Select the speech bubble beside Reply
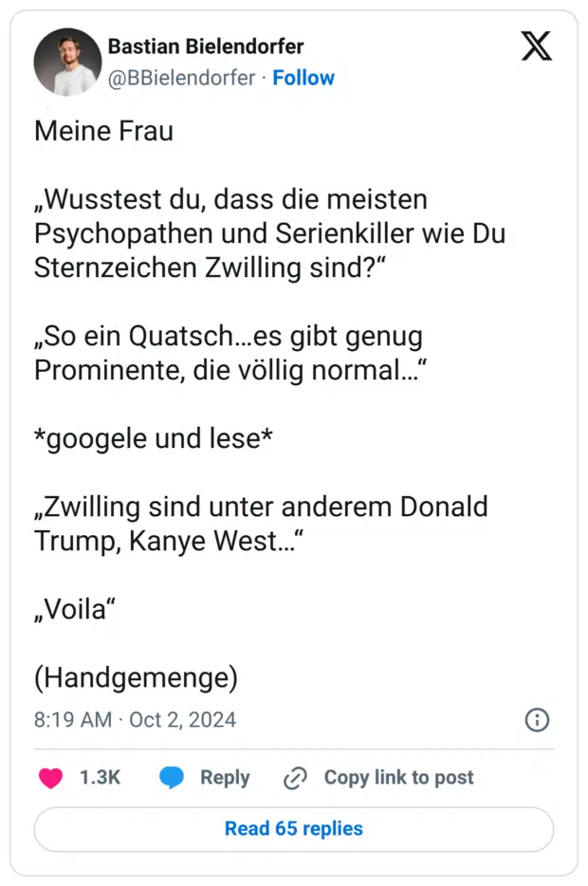The image size is (588, 886). tap(173, 777)
